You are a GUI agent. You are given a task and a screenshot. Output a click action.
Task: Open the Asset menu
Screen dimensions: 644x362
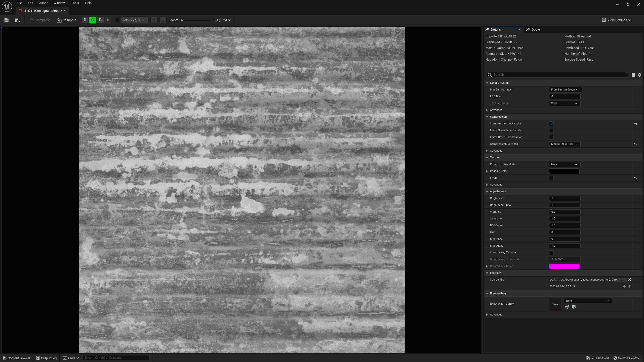(43, 3)
